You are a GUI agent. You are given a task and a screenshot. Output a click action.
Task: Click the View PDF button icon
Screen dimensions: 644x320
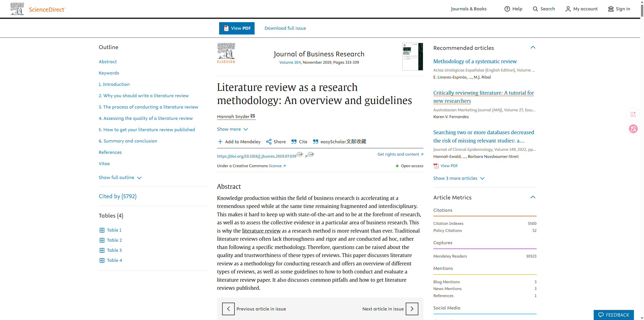point(226,28)
